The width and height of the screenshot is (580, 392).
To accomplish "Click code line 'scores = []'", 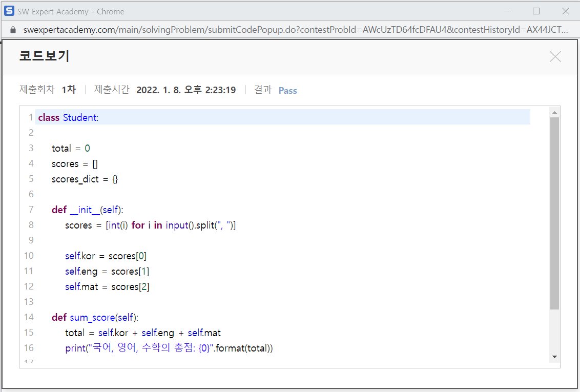I will pyautogui.click(x=74, y=164).
